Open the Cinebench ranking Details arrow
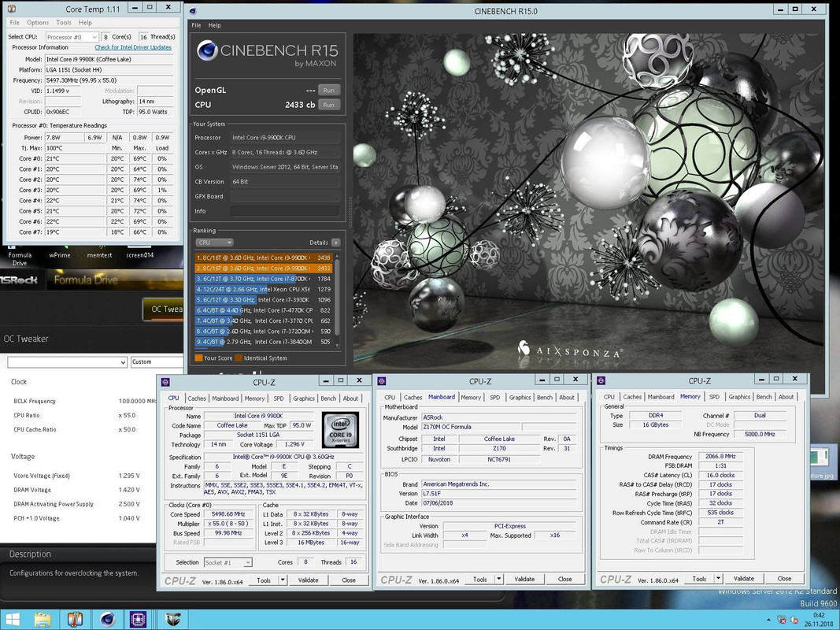 pyautogui.click(x=335, y=243)
